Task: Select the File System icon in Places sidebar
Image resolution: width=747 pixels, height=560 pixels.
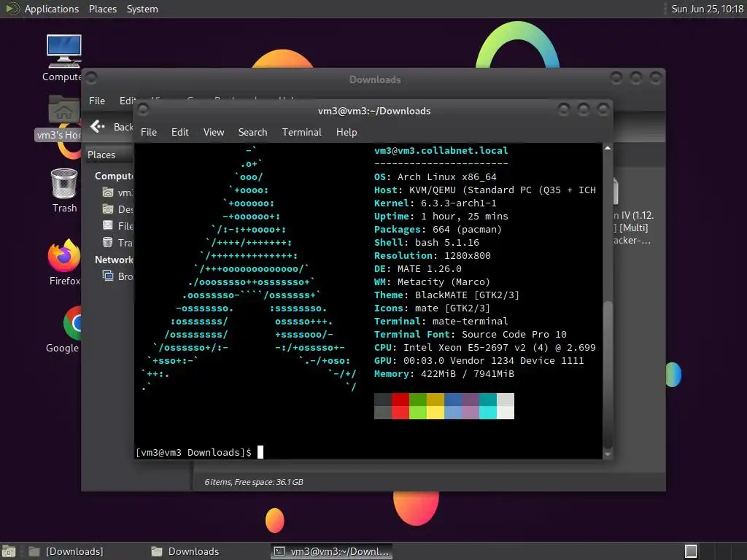Action: [108, 226]
